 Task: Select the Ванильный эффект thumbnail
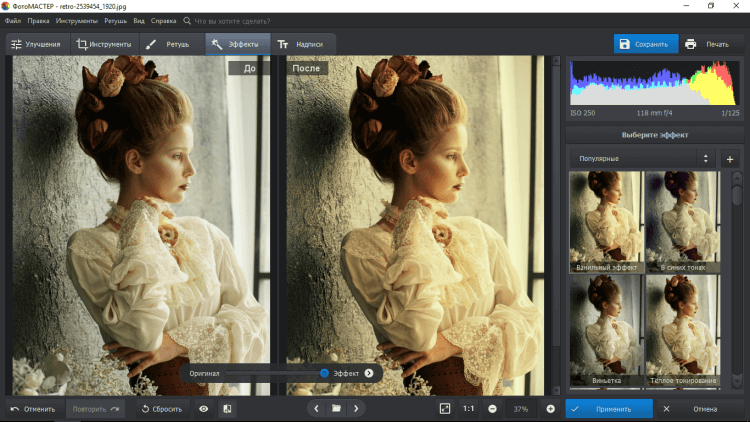coord(606,221)
